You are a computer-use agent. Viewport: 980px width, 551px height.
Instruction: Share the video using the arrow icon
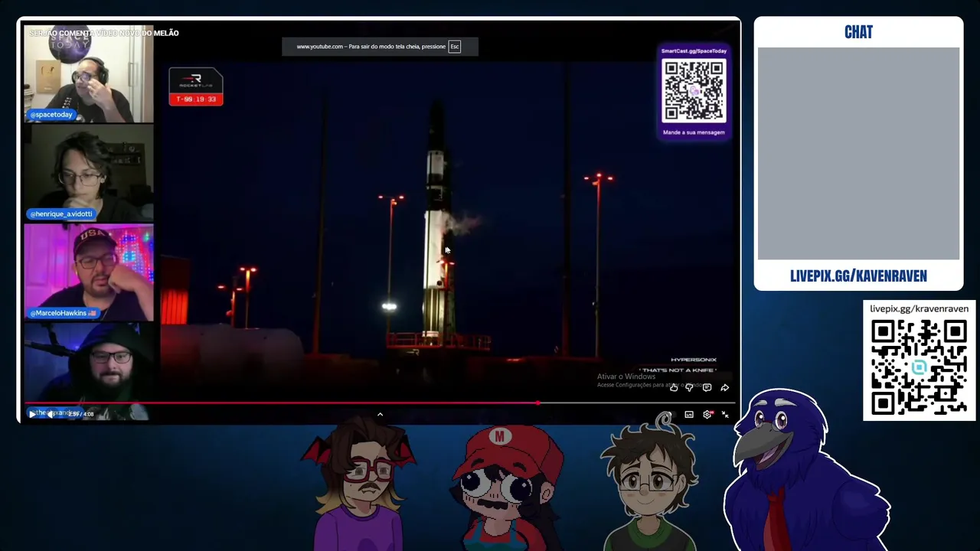tap(724, 388)
